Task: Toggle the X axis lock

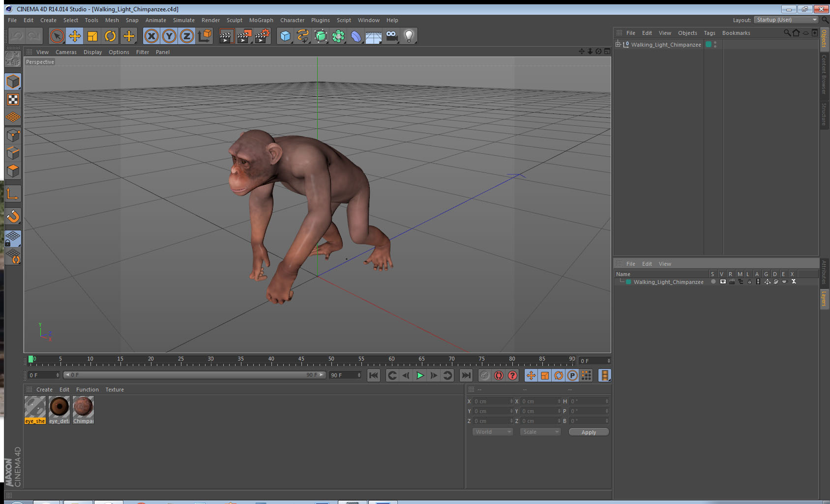Action: point(151,36)
